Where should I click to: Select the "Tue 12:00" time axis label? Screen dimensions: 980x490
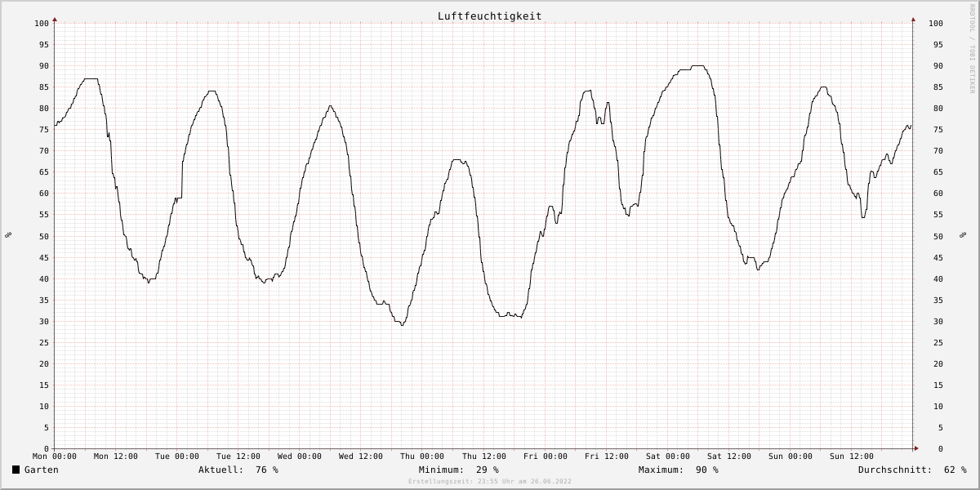pyautogui.click(x=238, y=457)
